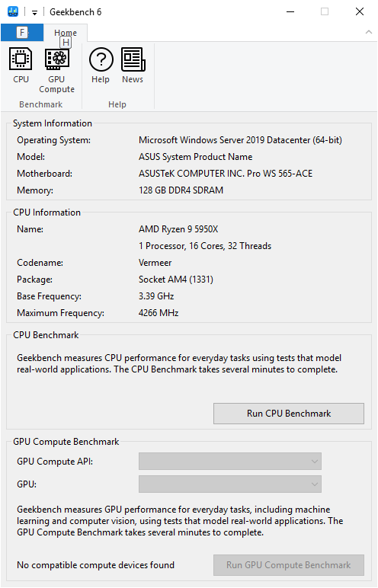Select the AMD Ryzen 9 5950X text
Image resolution: width=378 pixels, height=588 pixels.
coord(178,229)
